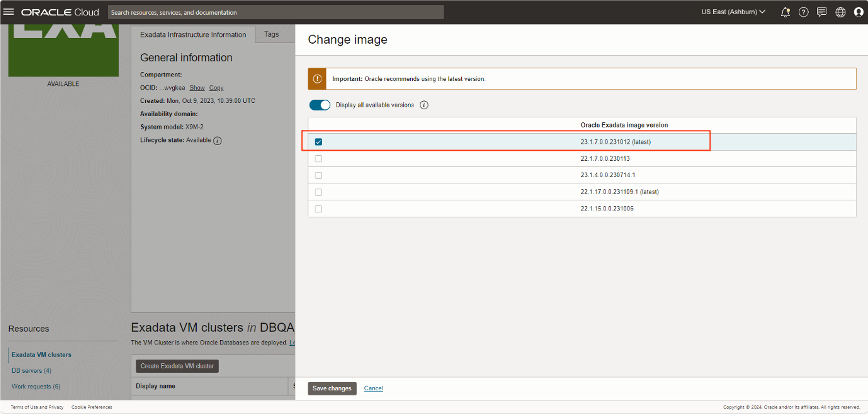This screenshot has width=868, height=414.
Task: Check the 22.1.7.0.0.230113 checkbox
Action: 318,158
